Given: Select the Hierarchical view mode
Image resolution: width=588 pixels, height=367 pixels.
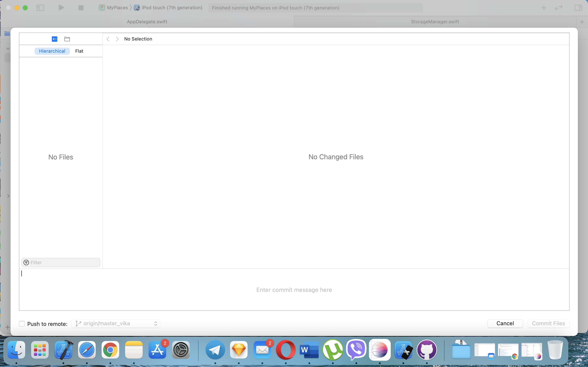Looking at the screenshot, I should tap(52, 51).
